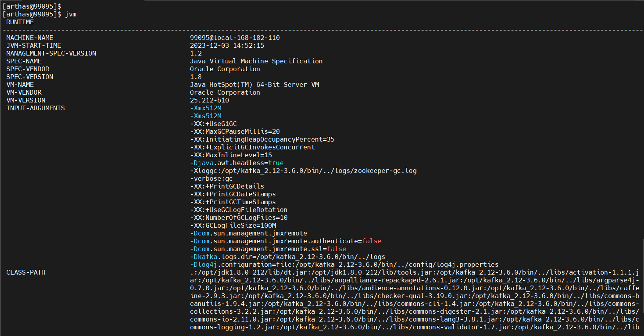
Task: Select the MANAGEMENT-SPEC-VERSION label
Action: [51, 54]
